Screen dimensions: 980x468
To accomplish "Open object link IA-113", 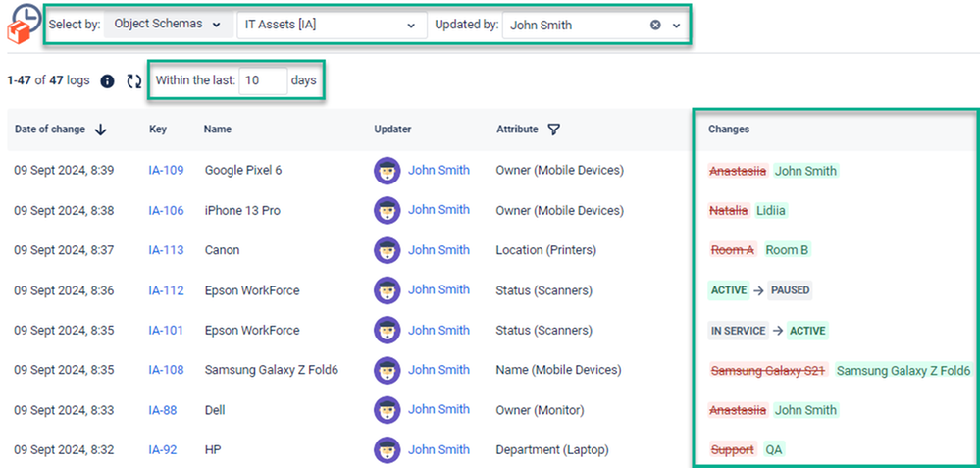I will [x=166, y=250].
